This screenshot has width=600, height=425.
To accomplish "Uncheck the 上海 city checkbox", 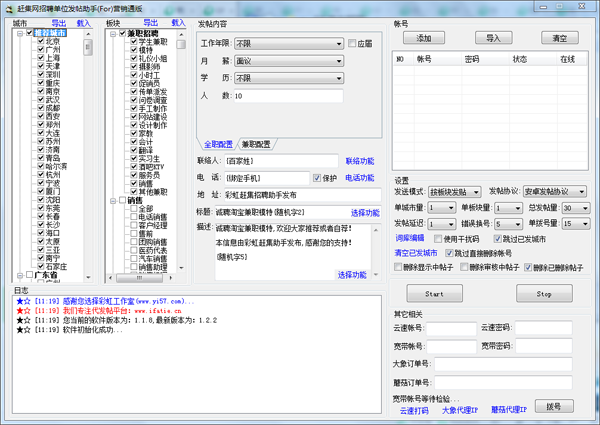I will [41, 57].
